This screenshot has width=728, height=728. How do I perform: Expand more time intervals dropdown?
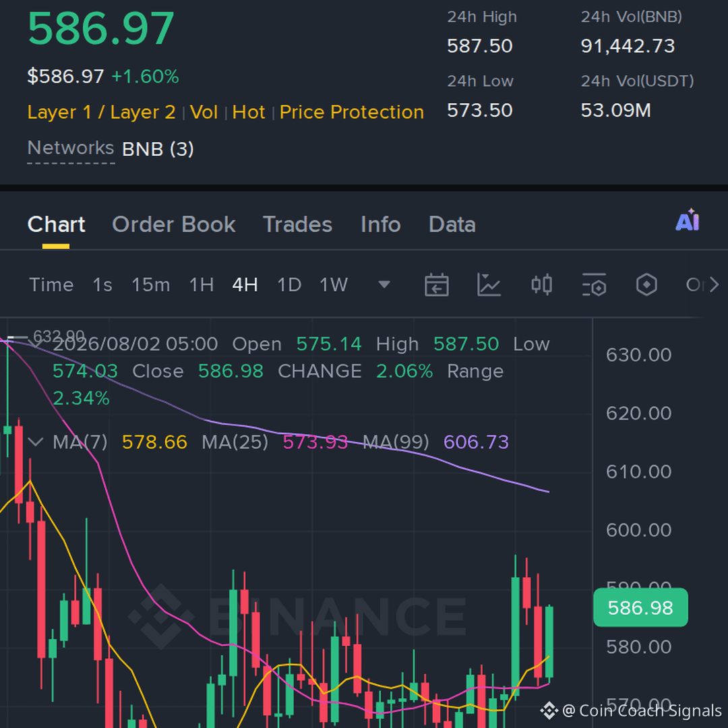[x=384, y=284]
